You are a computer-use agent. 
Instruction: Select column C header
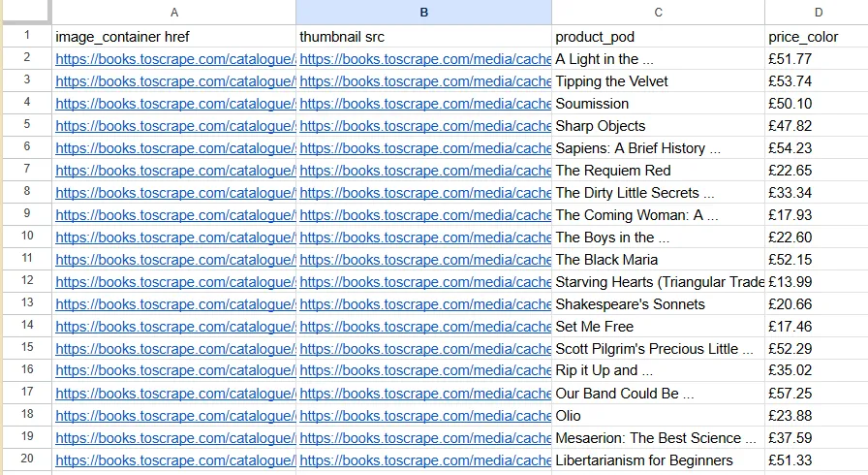[x=658, y=13]
